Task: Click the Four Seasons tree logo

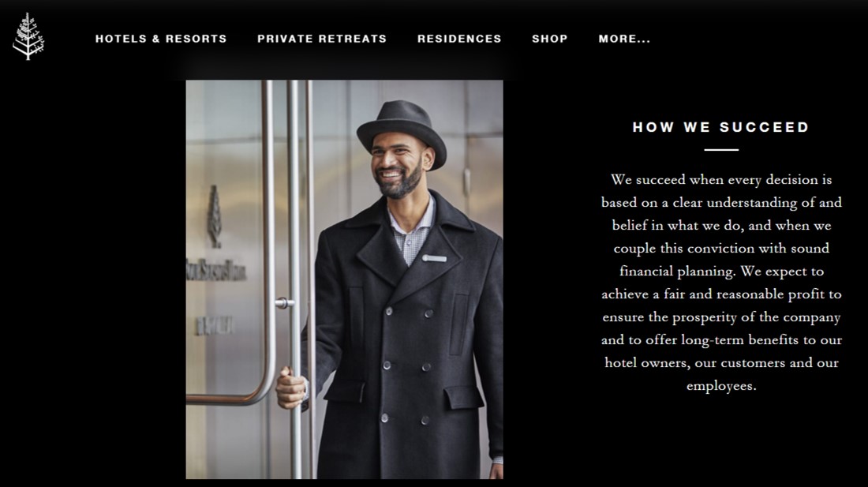Action: tap(28, 36)
